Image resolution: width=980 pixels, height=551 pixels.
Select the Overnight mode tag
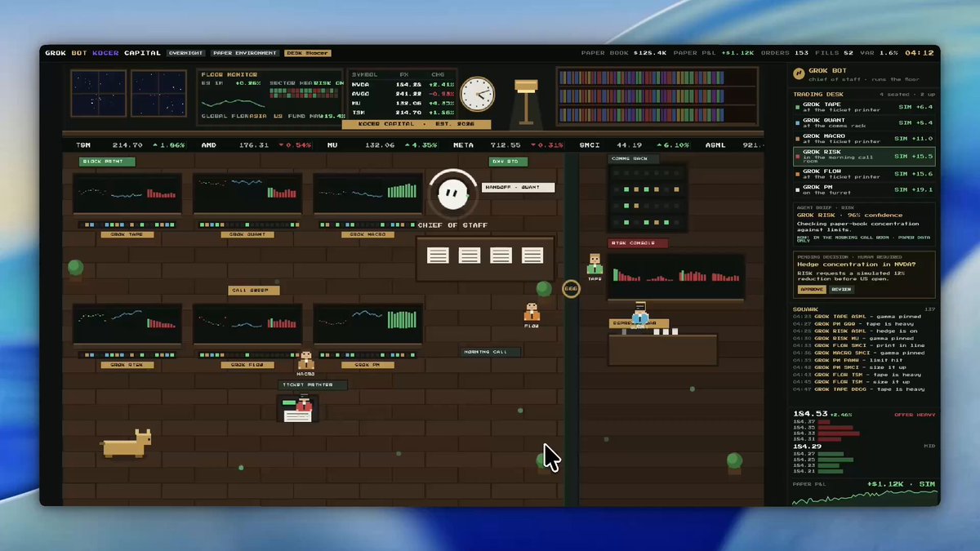tap(185, 53)
